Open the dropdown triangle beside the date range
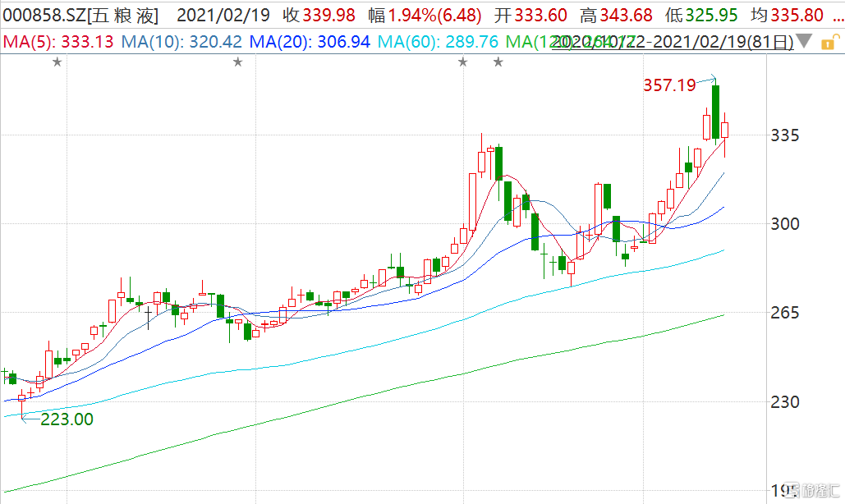Viewport: 845px width, 504px height. (804, 40)
